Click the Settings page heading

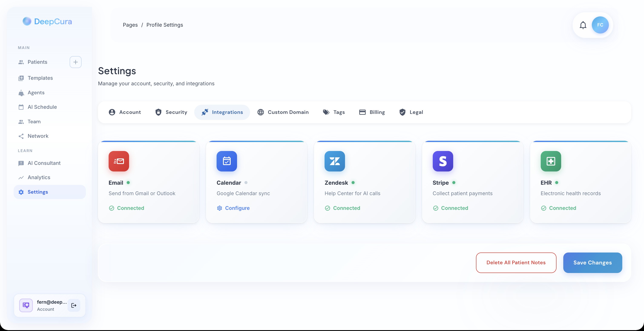117,71
